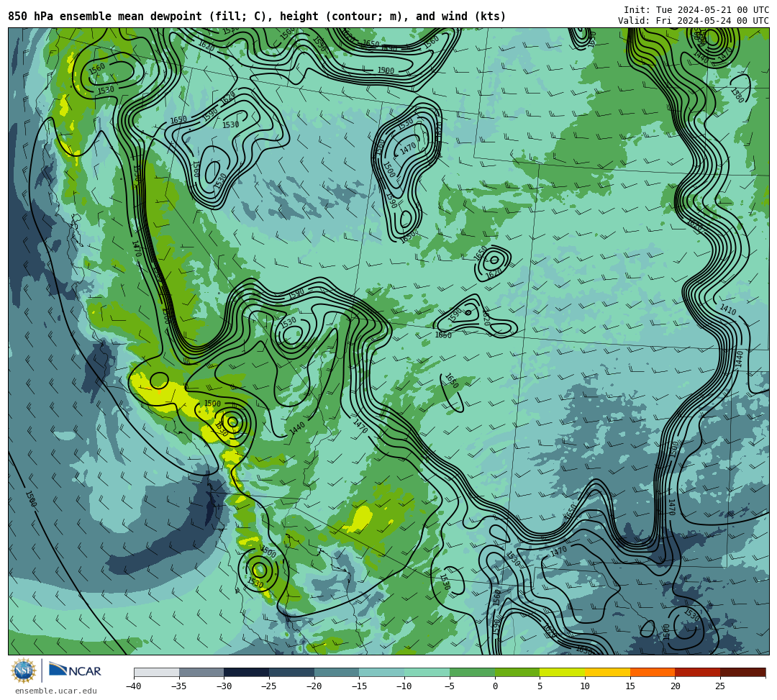Pick the -20 to -15 teal colorbar swatch
This screenshot has width=777, height=700.
337,672
